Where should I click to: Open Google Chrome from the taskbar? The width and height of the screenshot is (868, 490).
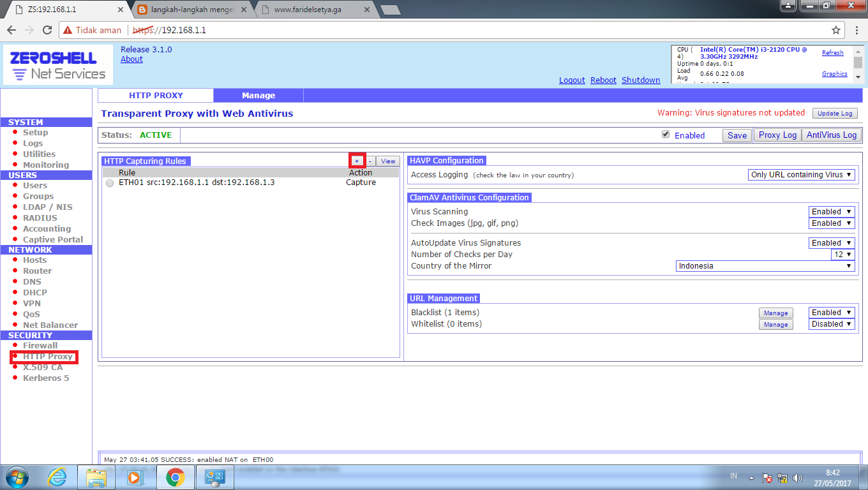(175, 477)
